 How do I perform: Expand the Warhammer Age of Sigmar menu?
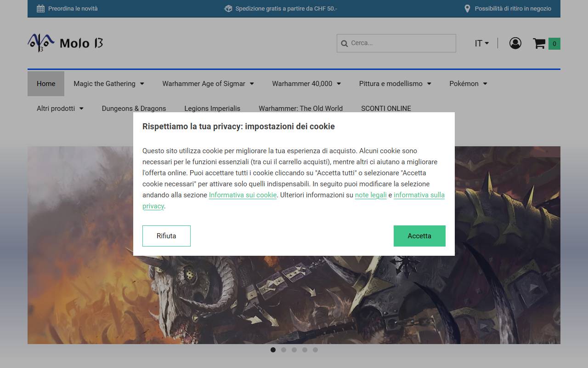[x=208, y=84]
